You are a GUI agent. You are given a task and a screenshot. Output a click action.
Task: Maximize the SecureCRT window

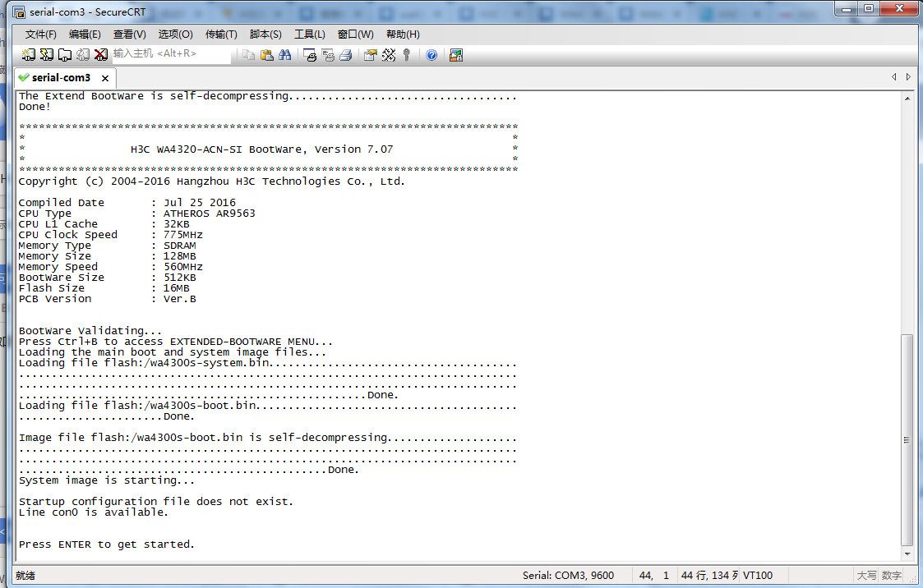868,9
